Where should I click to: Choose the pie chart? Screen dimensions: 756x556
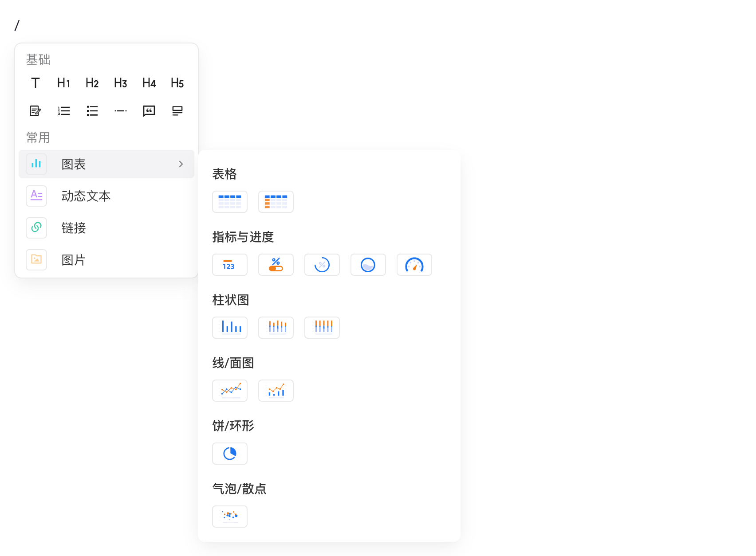tap(230, 454)
